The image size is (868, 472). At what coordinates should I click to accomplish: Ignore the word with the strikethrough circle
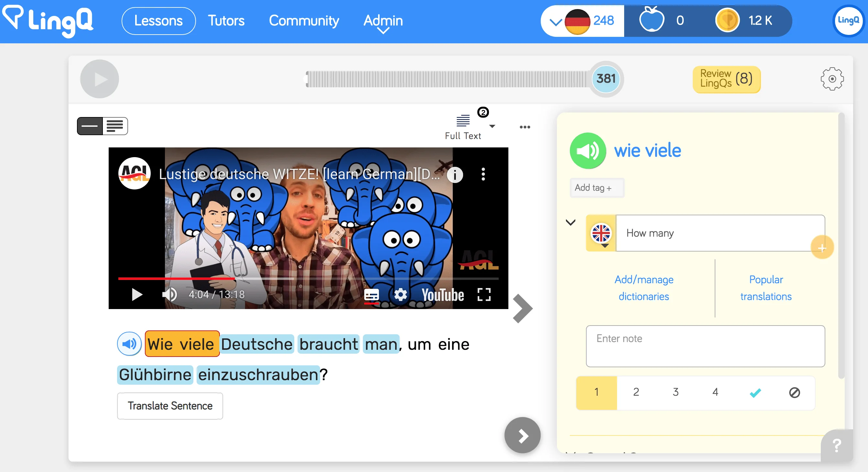pos(795,392)
